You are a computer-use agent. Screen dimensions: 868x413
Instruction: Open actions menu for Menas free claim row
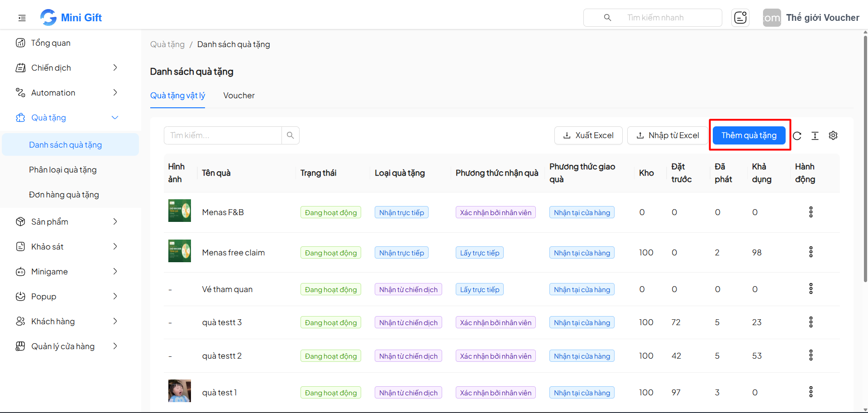point(811,252)
